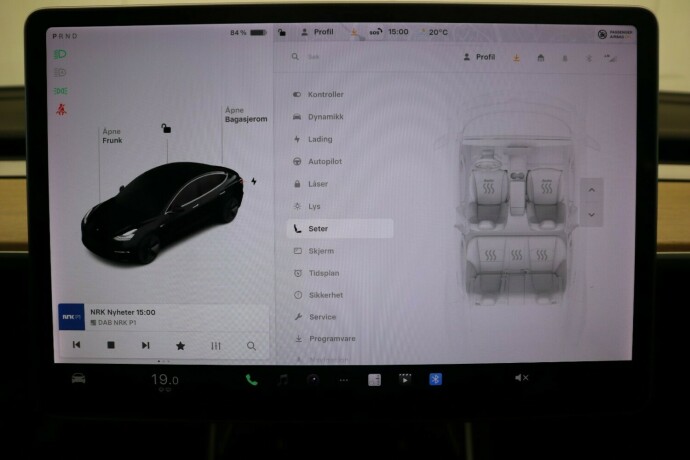Tap the LTE signal strength icon
The width and height of the screenshot is (690, 460).
point(610,58)
